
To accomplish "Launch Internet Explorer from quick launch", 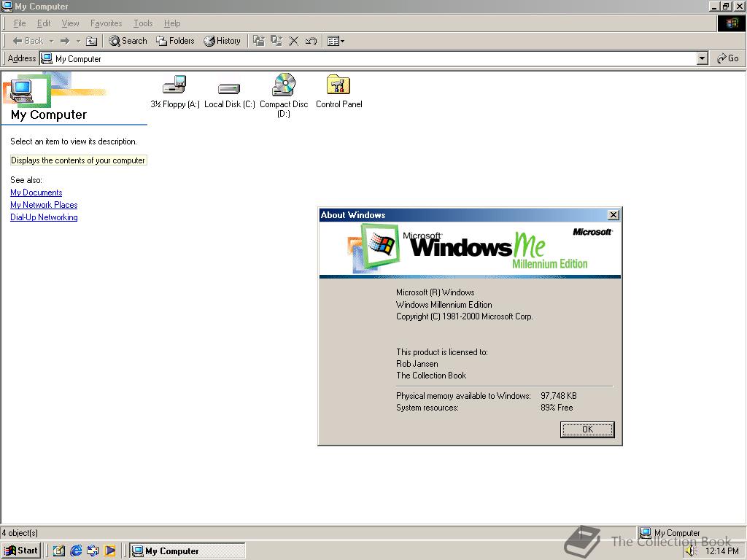I will [76, 551].
